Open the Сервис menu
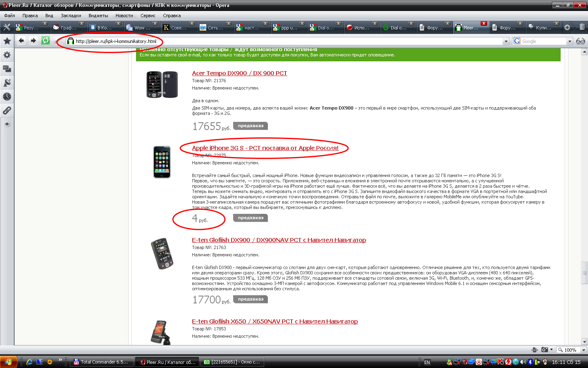Screen dimensions: 588x368 [148, 16]
